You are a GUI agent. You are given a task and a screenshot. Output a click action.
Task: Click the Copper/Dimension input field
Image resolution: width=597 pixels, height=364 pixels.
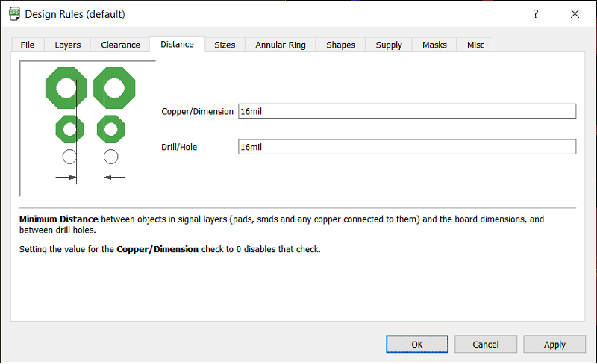point(407,111)
